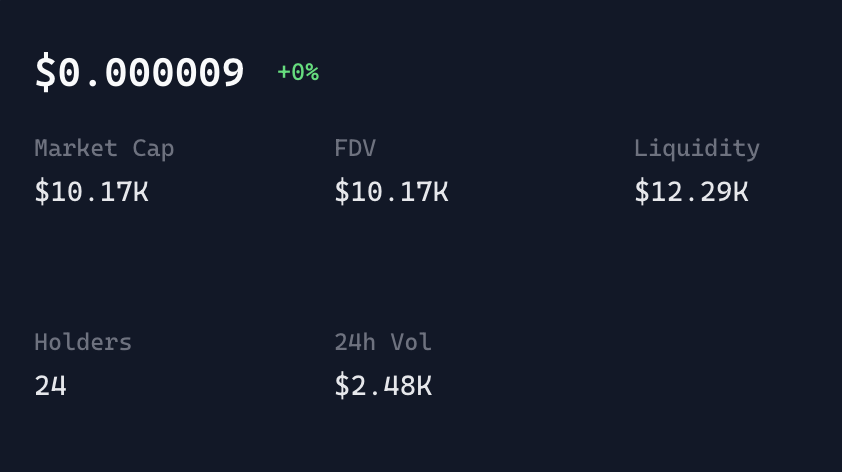Click the $0.000009 token price
Screen dimensions: 842x472
139,73
